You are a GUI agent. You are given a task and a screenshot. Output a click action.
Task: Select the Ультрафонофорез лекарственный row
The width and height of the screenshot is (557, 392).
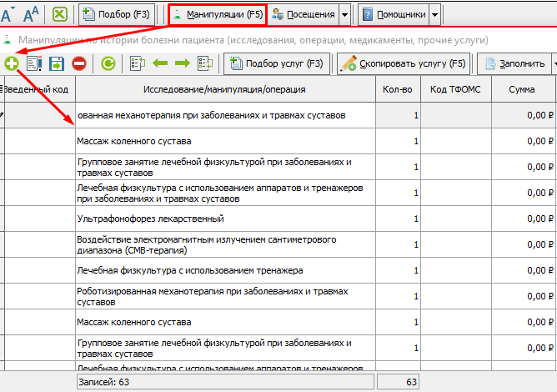225,219
